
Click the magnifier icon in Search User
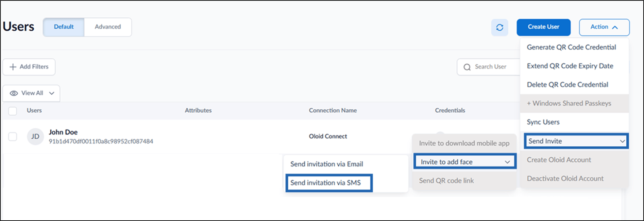[467, 67]
